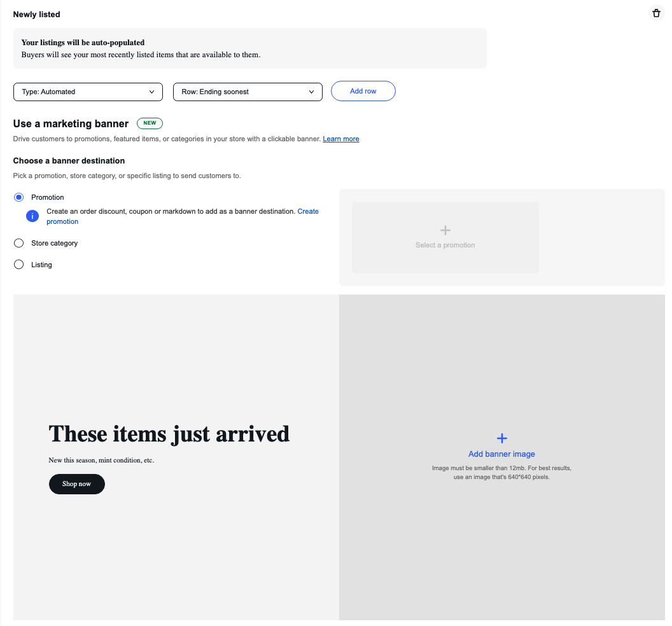Click the chevron on the Type dropdown

coord(152,92)
